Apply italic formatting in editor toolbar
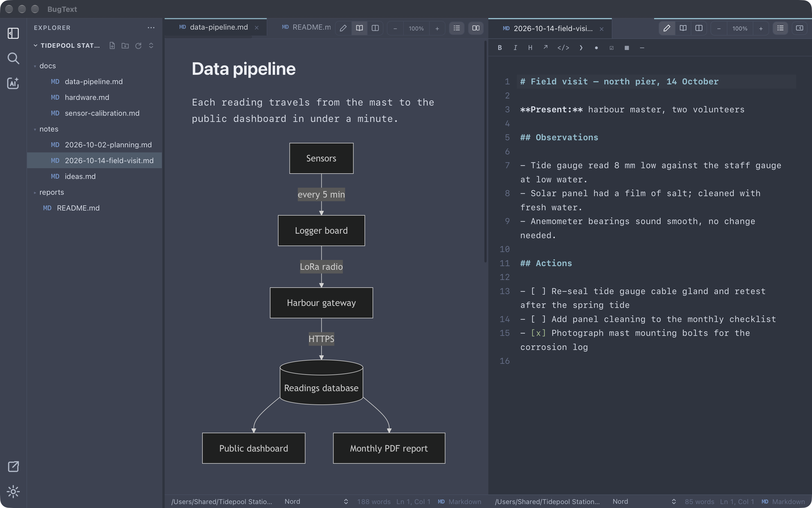812x508 pixels. click(x=515, y=48)
